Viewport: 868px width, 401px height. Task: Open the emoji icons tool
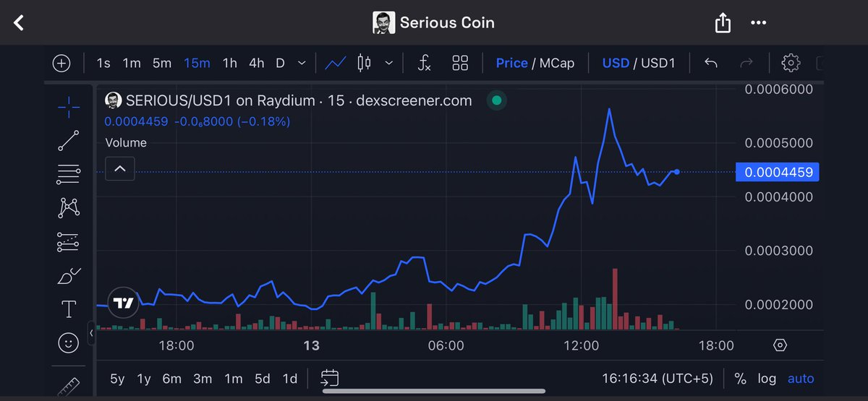pos(69,344)
